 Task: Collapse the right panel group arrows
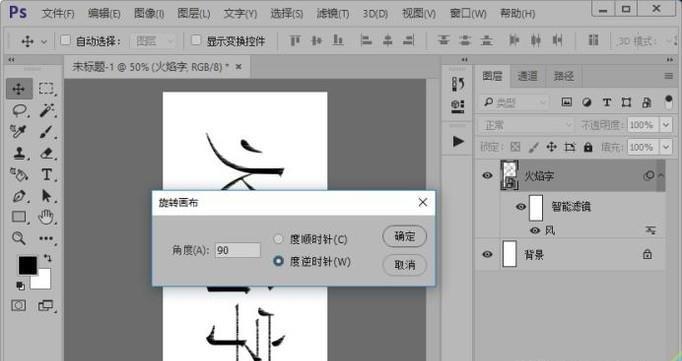(x=669, y=60)
